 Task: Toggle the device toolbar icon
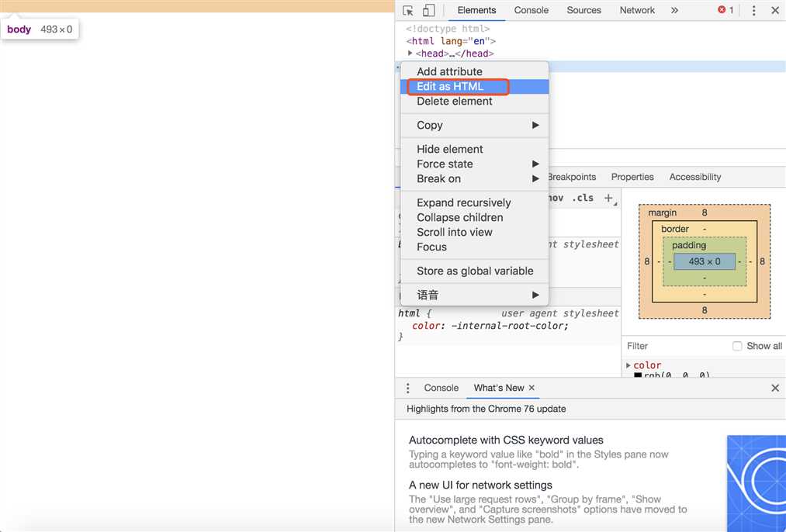click(x=428, y=11)
